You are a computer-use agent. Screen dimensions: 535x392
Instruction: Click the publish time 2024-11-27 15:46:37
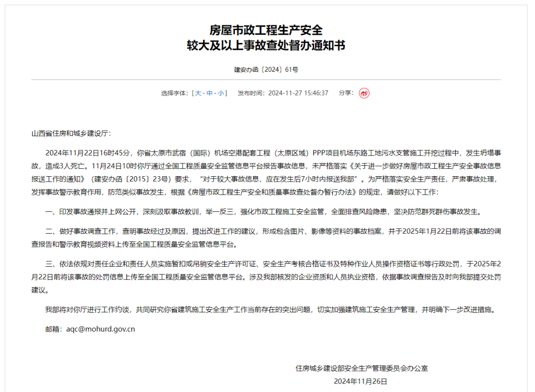[298, 93]
